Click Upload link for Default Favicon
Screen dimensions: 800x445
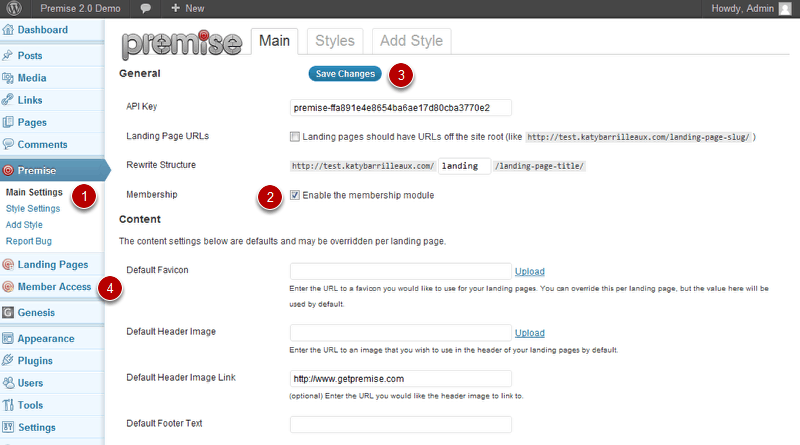tap(530, 271)
